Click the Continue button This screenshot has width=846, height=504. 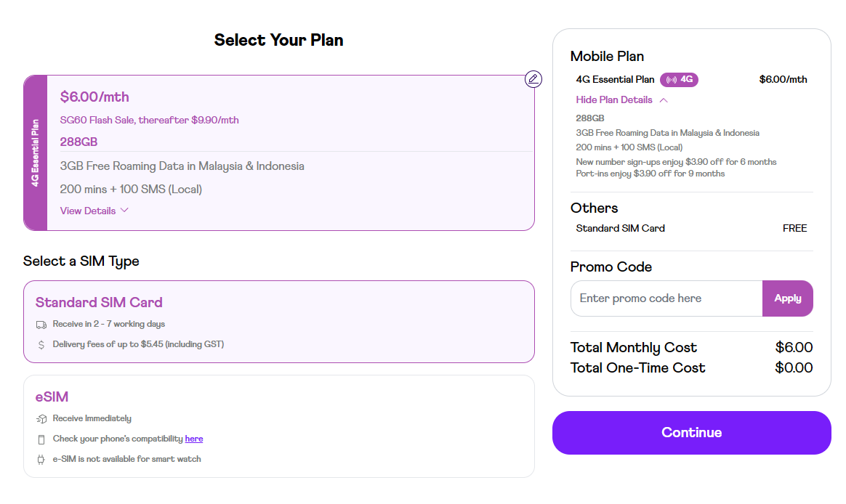(691, 432)
